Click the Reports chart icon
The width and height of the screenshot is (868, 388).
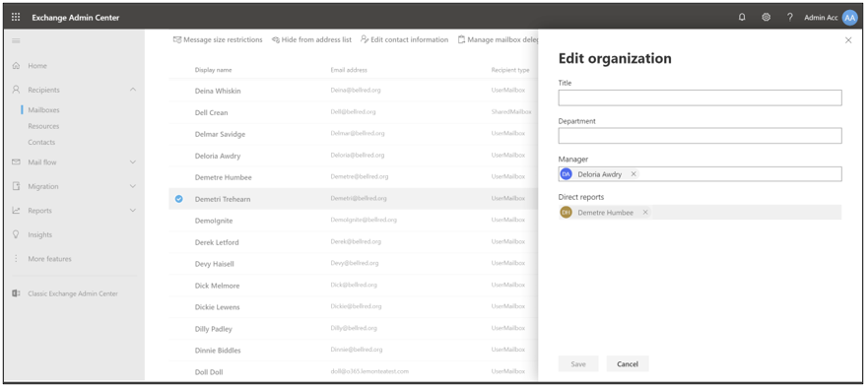coord(16,211)
